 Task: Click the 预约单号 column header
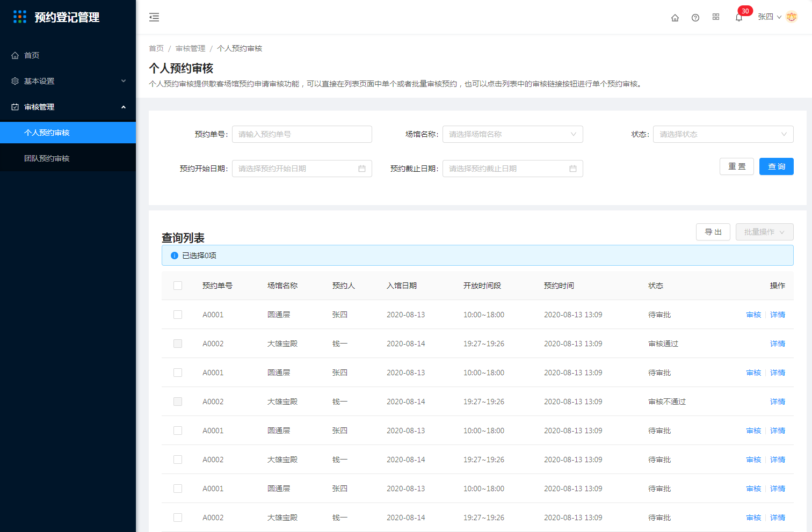(218, 286)
